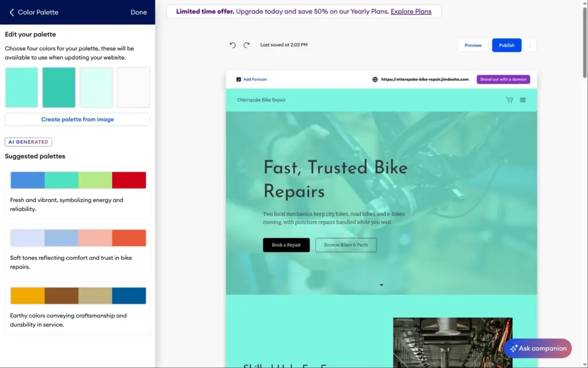Click the undo arrow icon
The height and width of the screenshot is (368, 588).
coord(233,45)
